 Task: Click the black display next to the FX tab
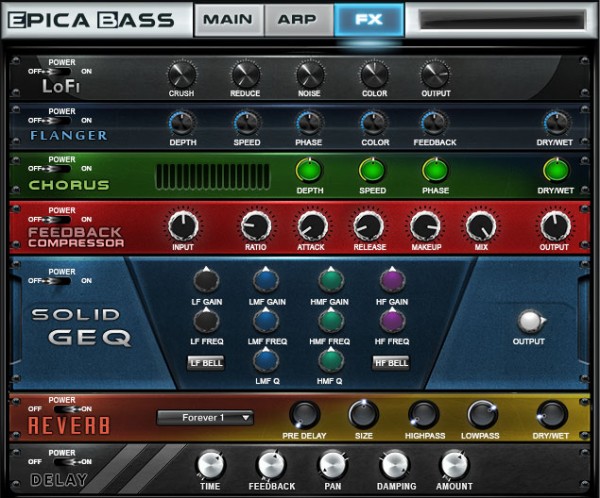(502, 20)
